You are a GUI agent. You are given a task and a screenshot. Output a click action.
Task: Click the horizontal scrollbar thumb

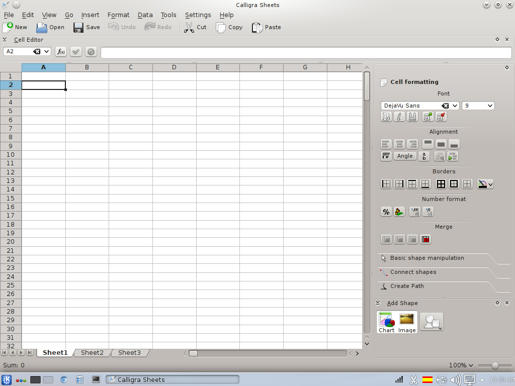click(x=193, y=353)
